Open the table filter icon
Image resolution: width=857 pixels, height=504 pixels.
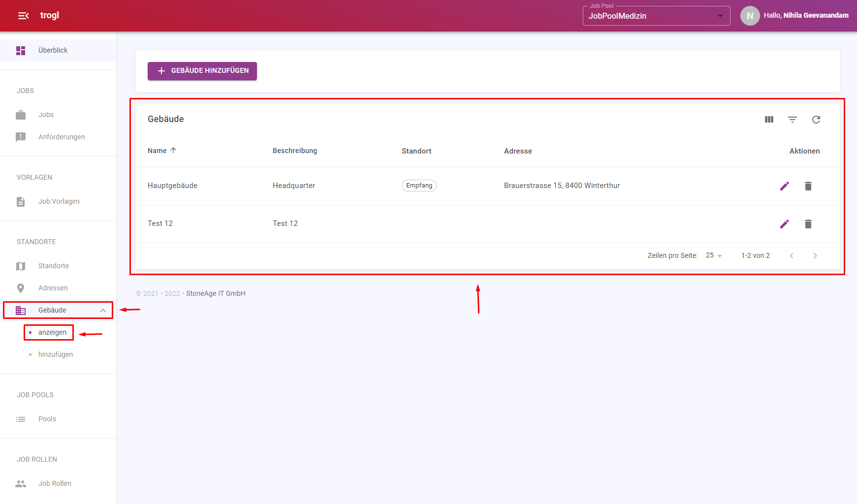793,119
